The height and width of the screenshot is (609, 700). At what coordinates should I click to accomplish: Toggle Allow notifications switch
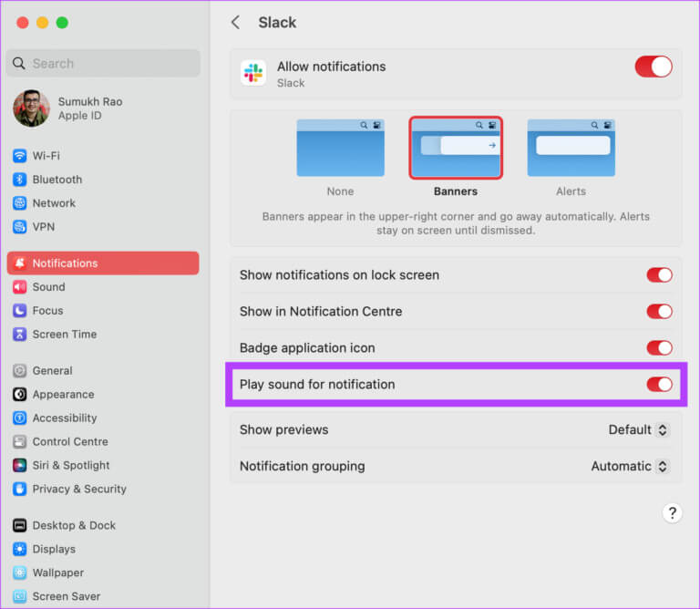click(x=654, y=67)
